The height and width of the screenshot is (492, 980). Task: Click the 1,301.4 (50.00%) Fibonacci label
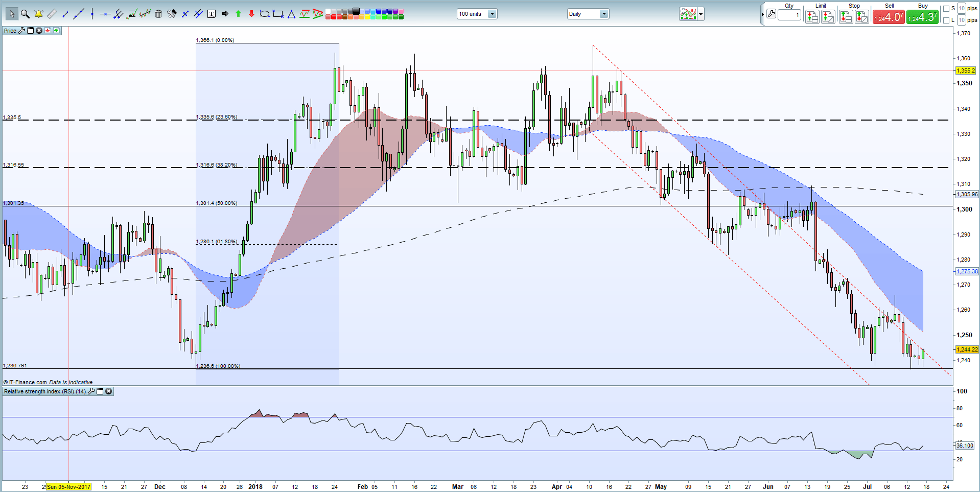point(217,203)
